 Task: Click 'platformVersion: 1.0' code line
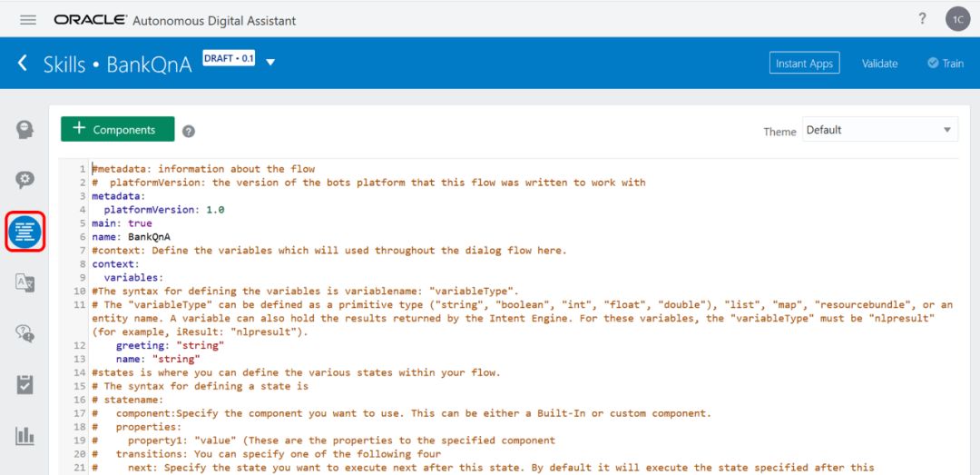(x=163, y=210)
